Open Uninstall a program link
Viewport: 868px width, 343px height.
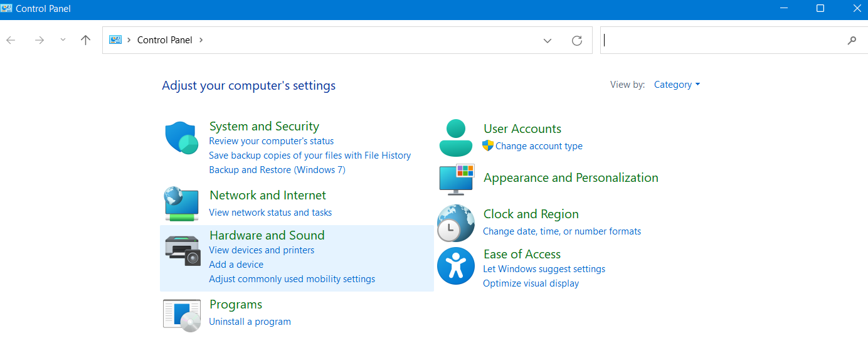click(250, 322)
